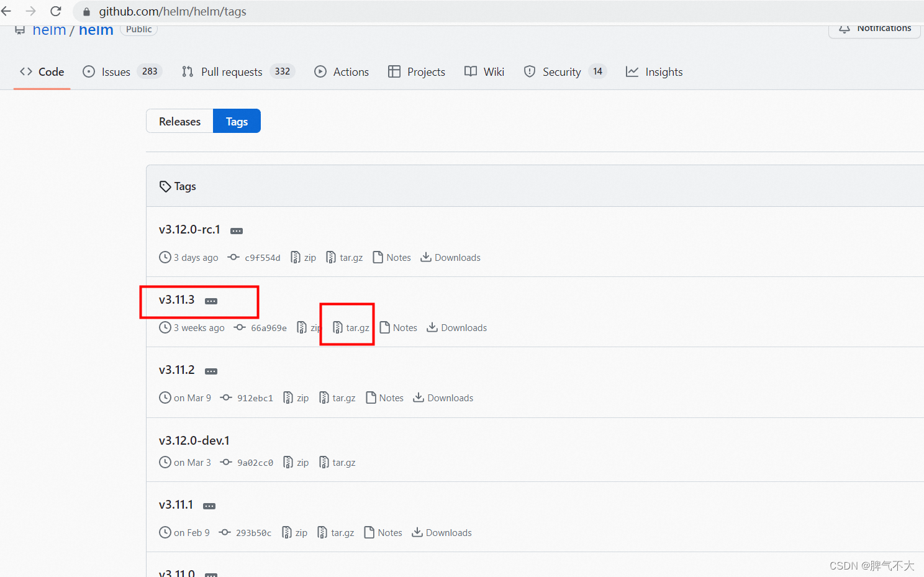924x577 pixels.
Task: Open tag v3.11.1
Action: tap(176, 505)
